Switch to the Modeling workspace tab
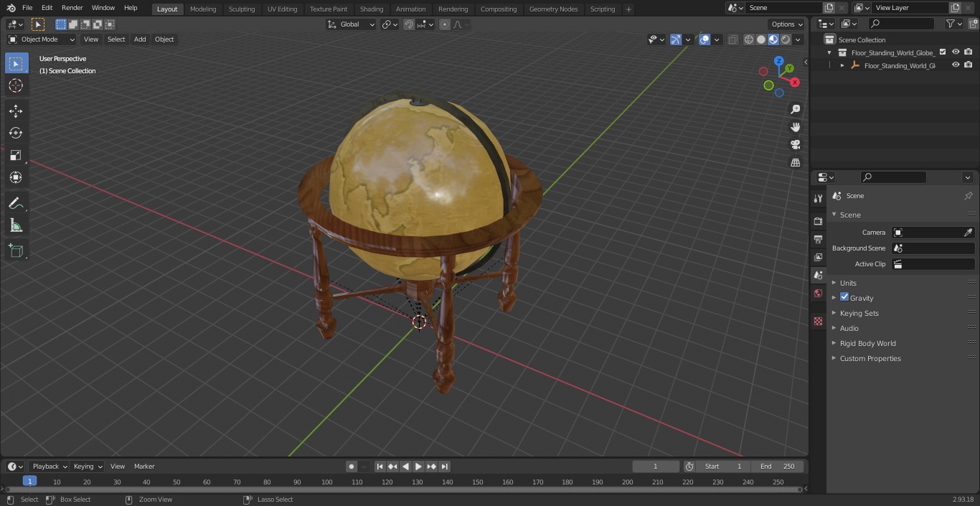 point(203,9)
